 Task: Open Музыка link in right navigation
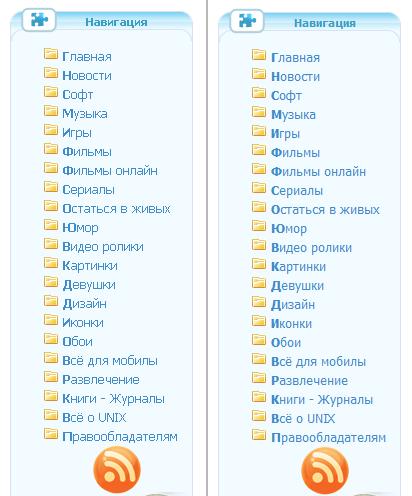293,115
